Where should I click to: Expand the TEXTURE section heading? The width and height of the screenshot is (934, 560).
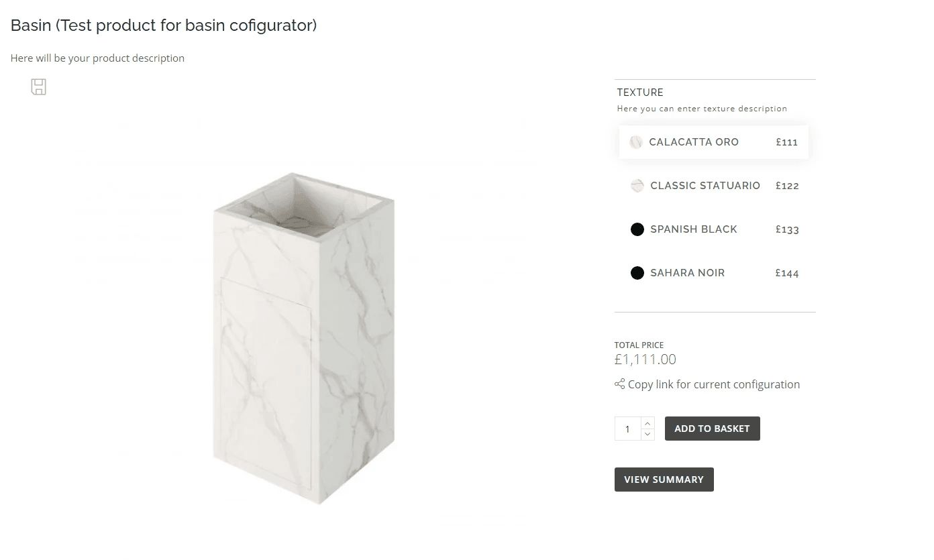(639, 92)
